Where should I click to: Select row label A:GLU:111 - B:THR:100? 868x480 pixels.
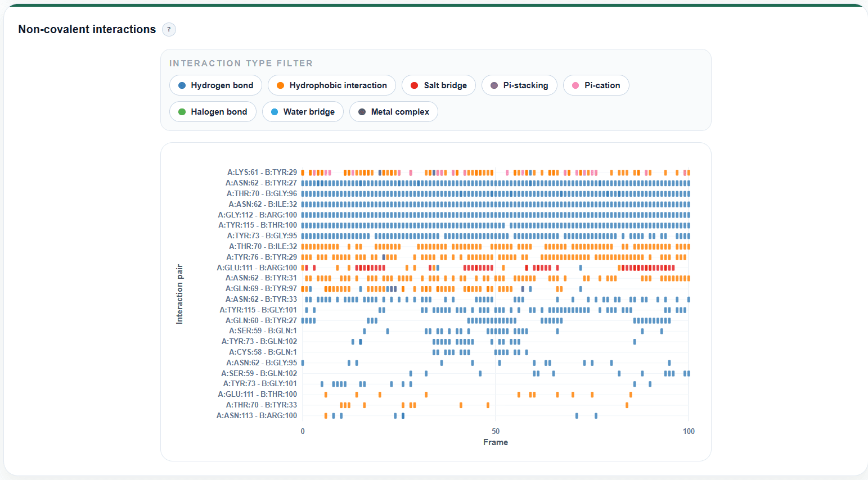pos(258,395)
